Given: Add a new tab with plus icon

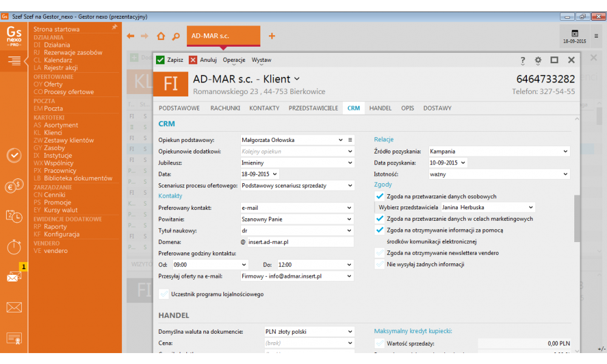Looking at the screenshot, I should click(272, 36).
